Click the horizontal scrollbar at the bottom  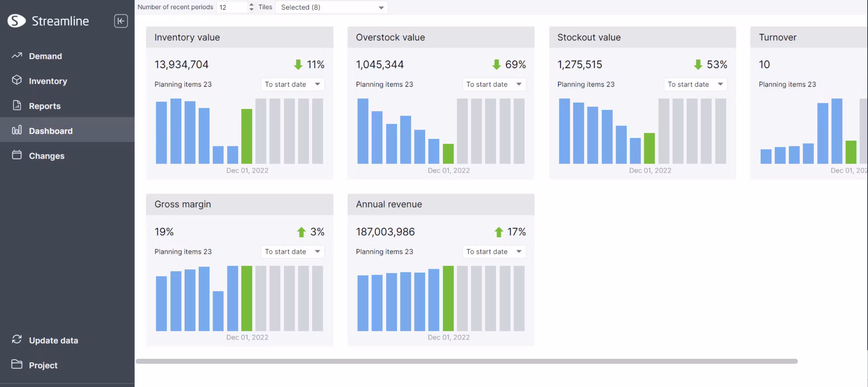466,361
